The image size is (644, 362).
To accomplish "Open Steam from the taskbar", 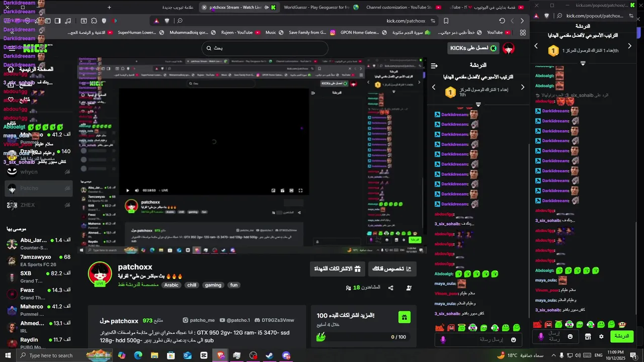I will click(x=270, y=355).
